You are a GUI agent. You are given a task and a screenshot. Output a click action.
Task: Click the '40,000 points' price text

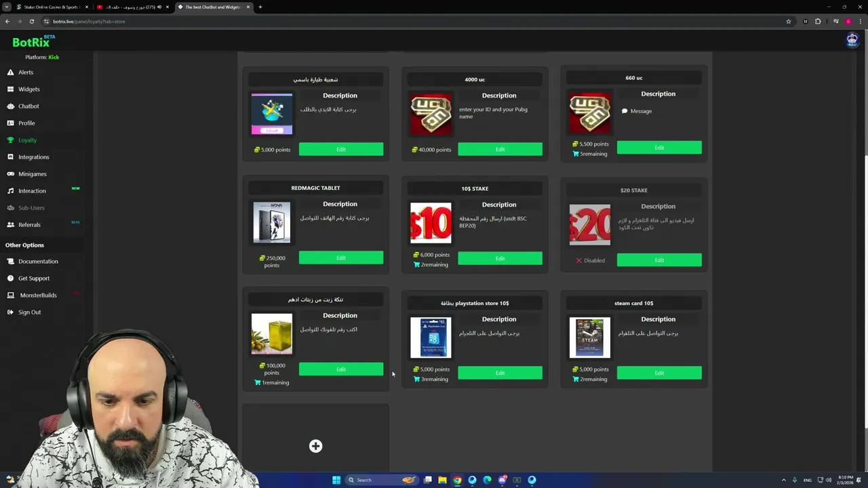(435, 150)
